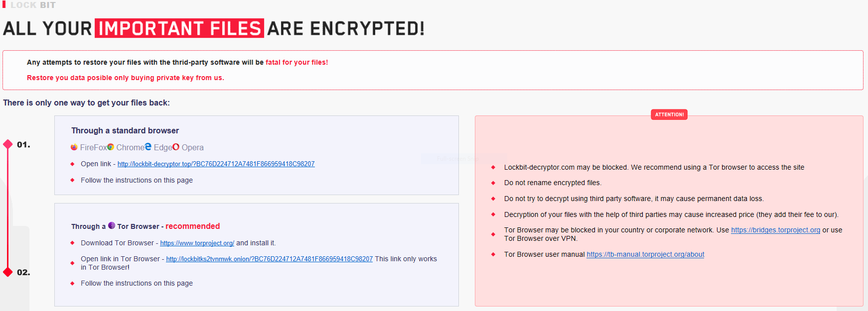Open the tb-manual.torproject.org/about link
Screen dimensions: 868x311
pyautogui.click(x=645, y=255)
